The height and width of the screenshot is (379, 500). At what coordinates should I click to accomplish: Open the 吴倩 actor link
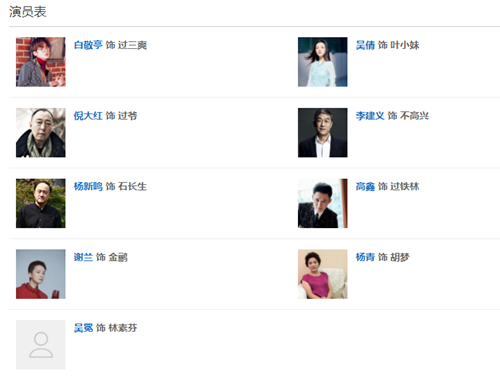(x=365, y=45)
